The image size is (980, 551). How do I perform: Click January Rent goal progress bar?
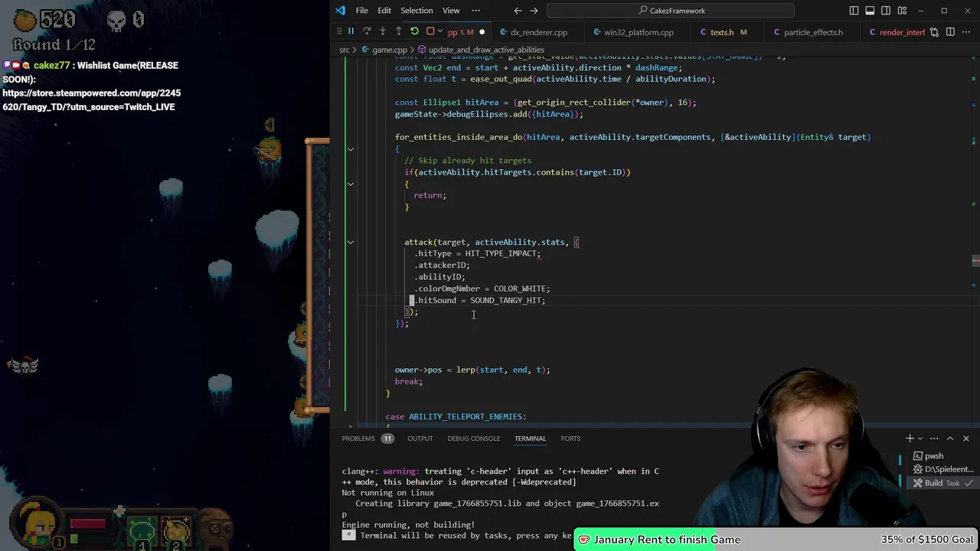776,540
